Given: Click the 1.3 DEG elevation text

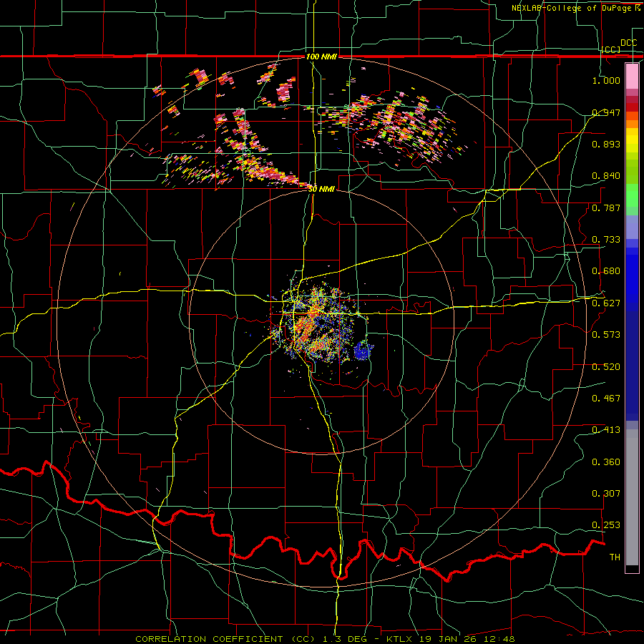Looking at the screenshot, I should [x=344, y=639].
